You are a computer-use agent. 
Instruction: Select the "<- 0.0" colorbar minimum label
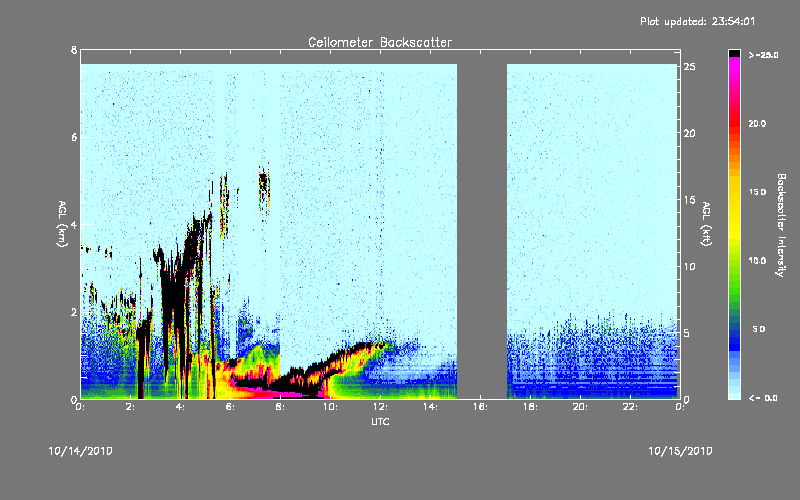click(x=763, y=397)
